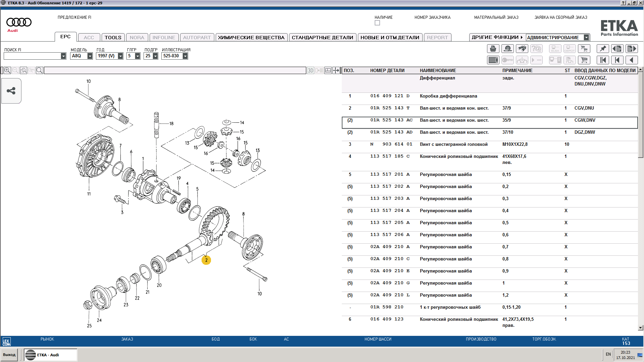The width and height of the screenshot is (644, 362).
Task: Jump to the first illustration with the double-bar arrow
Action: 603,60
